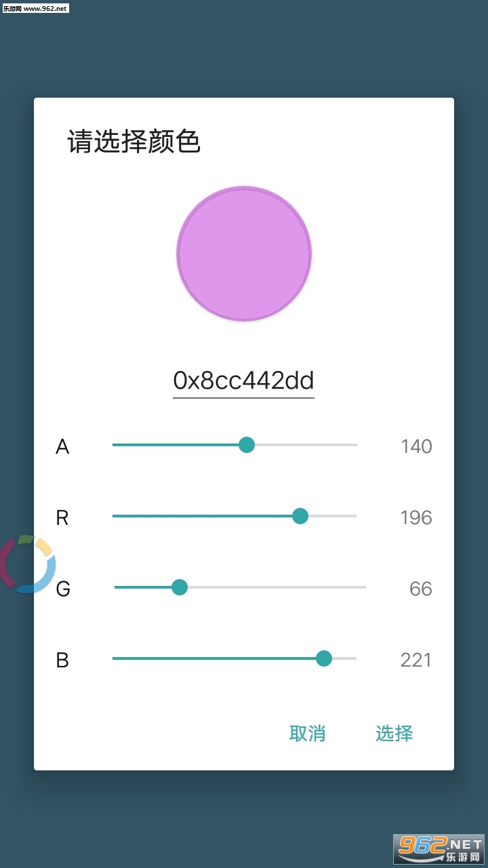
Task: Click the www.962.net watermark text
Action: click(35, 8)
